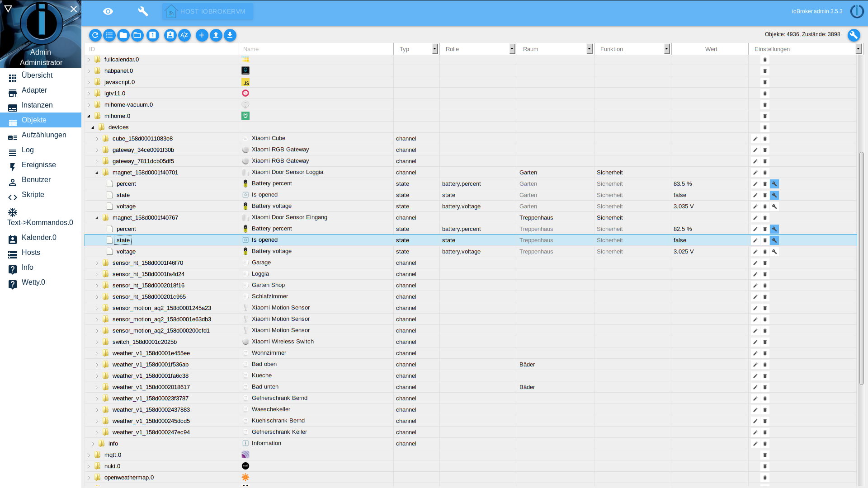The width and height of the screenshot is (868, 488).
Task: Open the Typ filter dropdown
Action: (x=434, y=49)
